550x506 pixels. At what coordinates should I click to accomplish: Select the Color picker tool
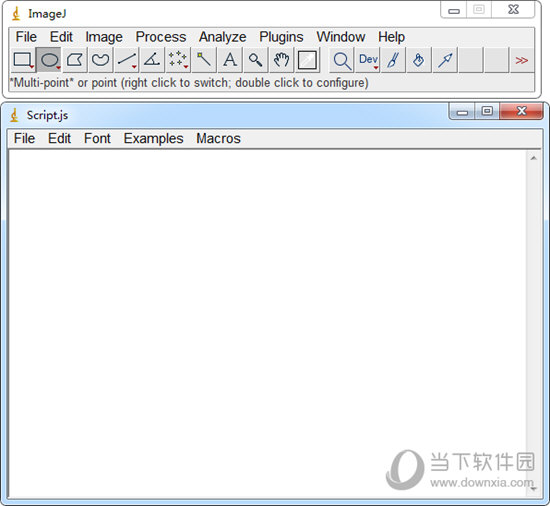tap(307, 60)
